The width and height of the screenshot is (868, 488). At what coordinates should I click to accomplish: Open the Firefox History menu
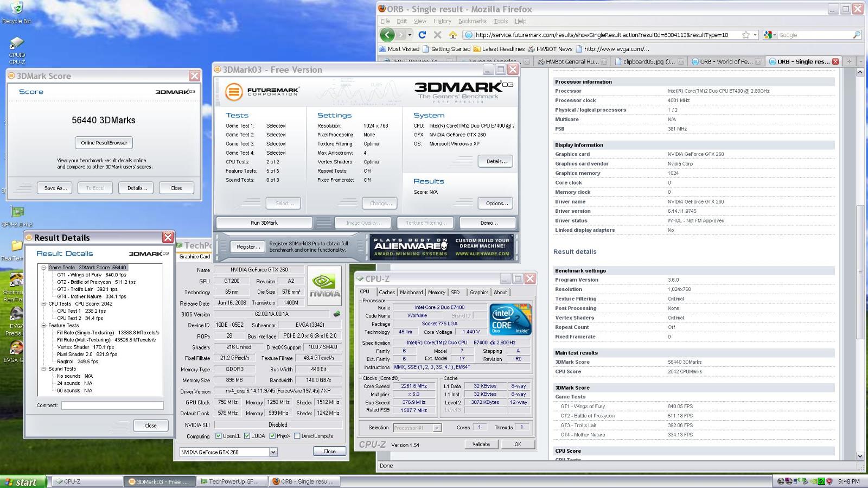[442, 21]
